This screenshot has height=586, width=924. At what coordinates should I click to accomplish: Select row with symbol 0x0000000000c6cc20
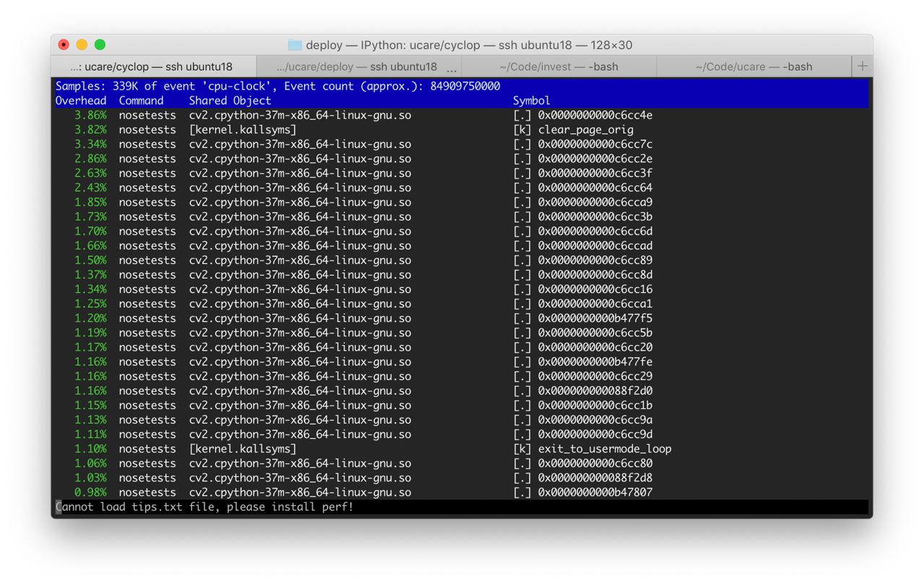tap(462, 347)
